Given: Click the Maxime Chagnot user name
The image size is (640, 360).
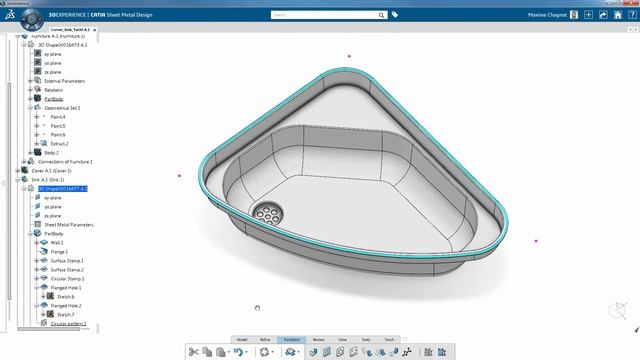Looking at the screenshot, I should pos(547,15).
